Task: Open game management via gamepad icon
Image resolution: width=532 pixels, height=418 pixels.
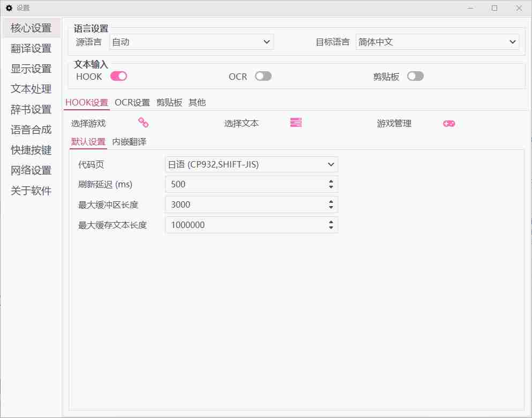Action: click(x=449, y=123)
